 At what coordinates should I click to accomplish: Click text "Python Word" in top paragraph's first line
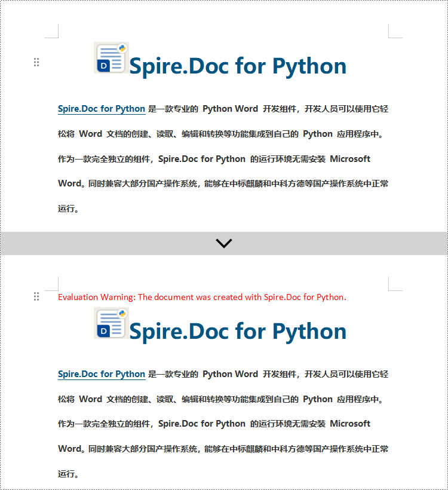[230, 109]
